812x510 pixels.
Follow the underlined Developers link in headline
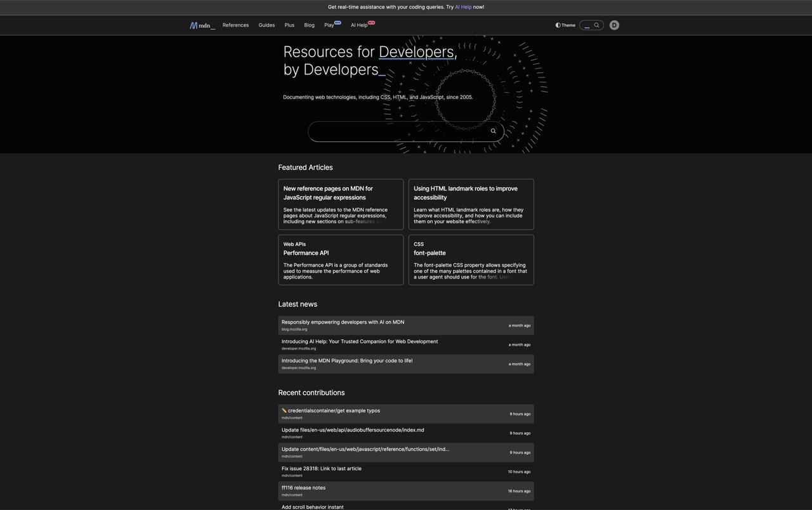(x=416, y=52)
